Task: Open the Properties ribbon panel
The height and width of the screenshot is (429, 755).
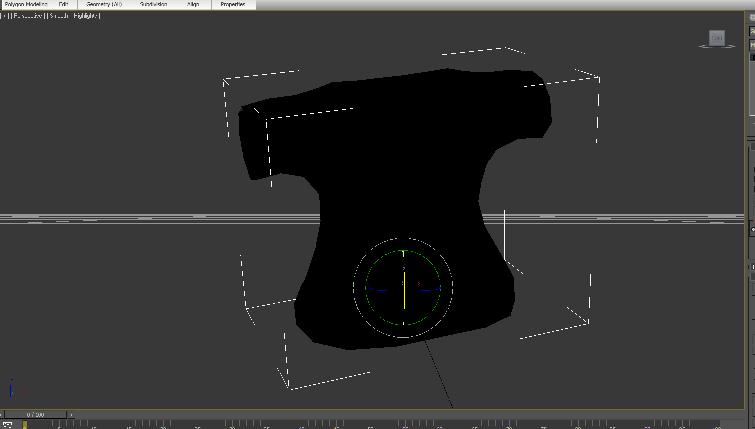Action: [233, 4]
